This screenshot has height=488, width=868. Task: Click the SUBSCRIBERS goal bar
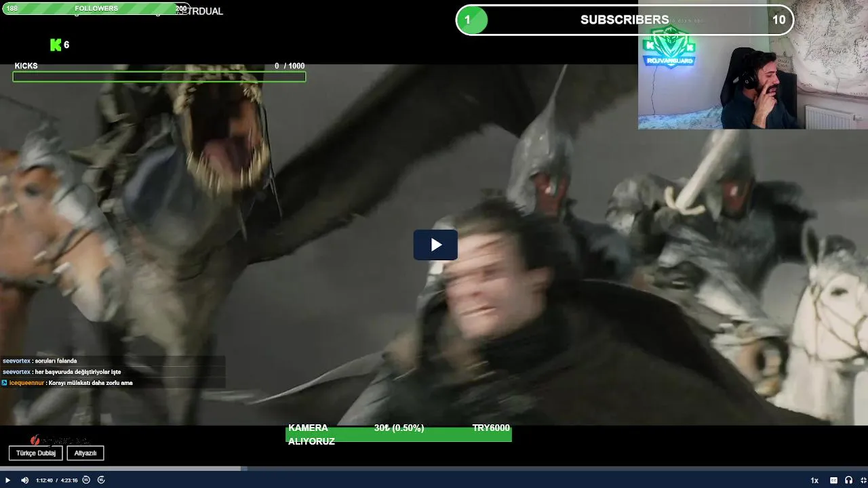point(625,20)
